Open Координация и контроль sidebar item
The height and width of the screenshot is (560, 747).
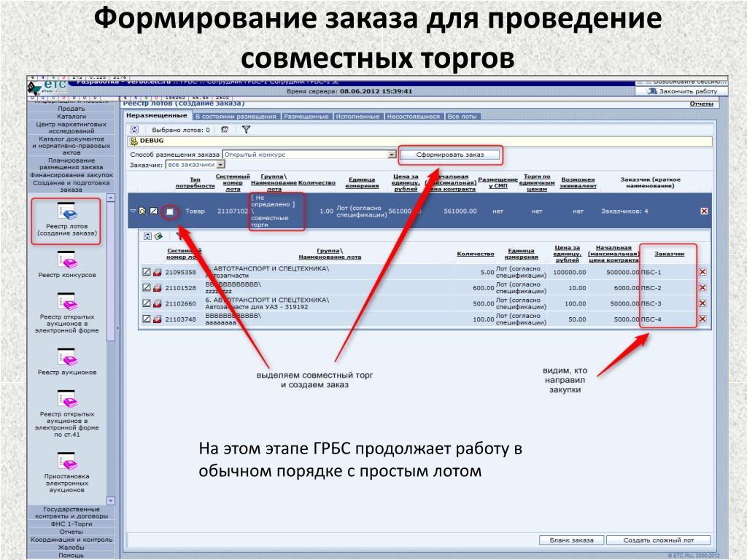click(71, 540)
